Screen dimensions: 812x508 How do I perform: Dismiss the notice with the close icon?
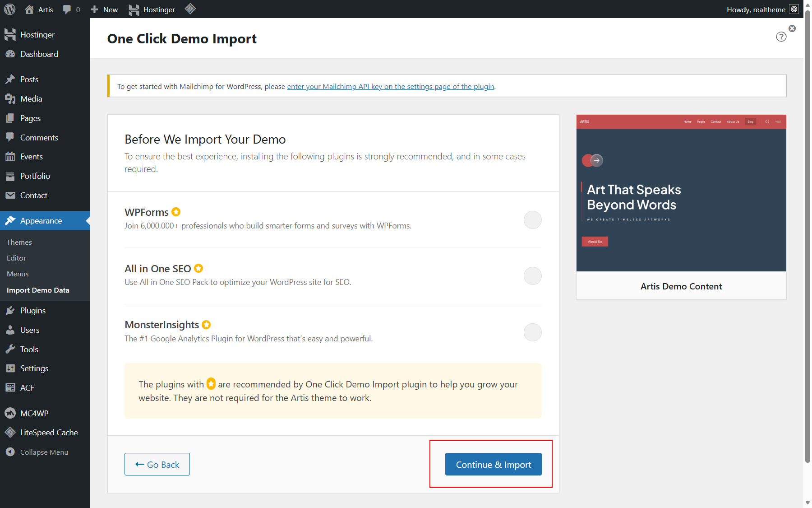(792, 28)
